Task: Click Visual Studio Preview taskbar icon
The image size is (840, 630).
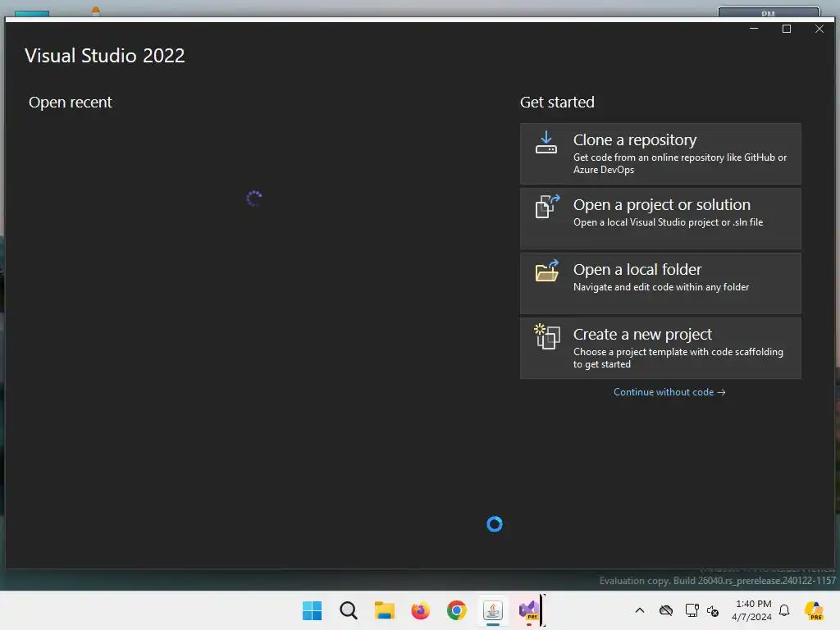Action: pos(529,610)
